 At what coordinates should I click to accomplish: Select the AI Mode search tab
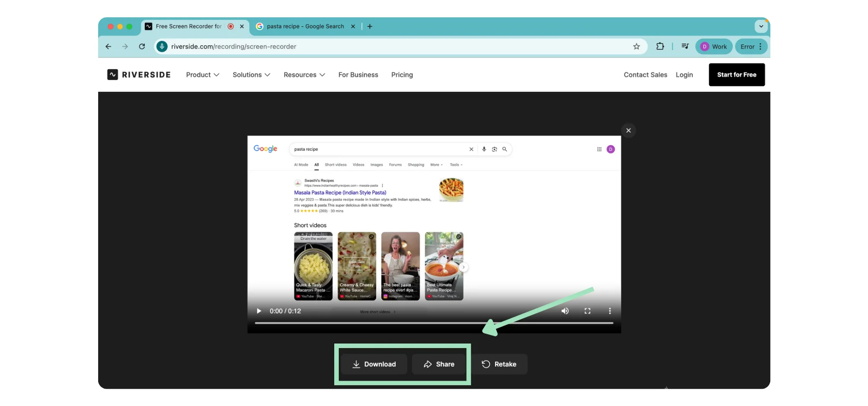[x=301, y=165]
